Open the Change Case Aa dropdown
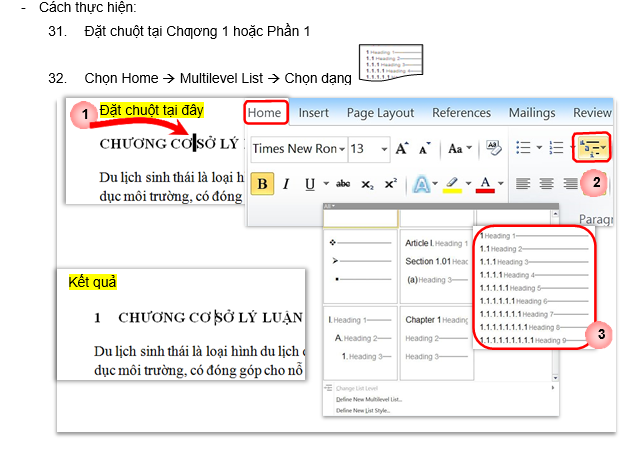 point(459,149)
